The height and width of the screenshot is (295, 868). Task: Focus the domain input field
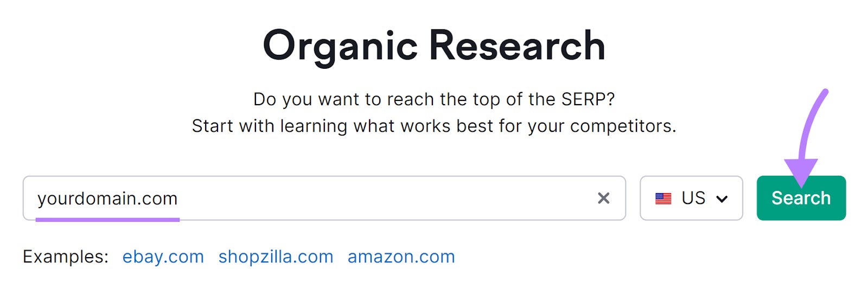click(x=380, y=198)
